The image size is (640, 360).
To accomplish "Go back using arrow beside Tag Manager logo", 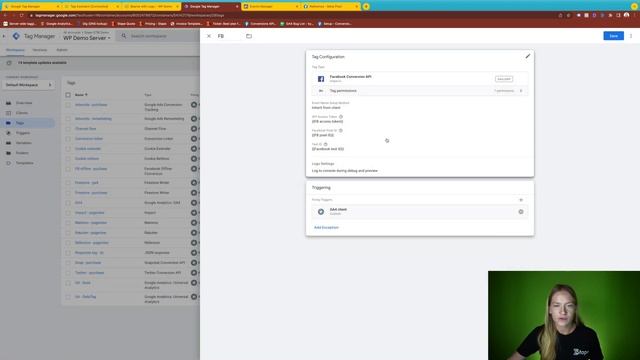I will [4, 36].
